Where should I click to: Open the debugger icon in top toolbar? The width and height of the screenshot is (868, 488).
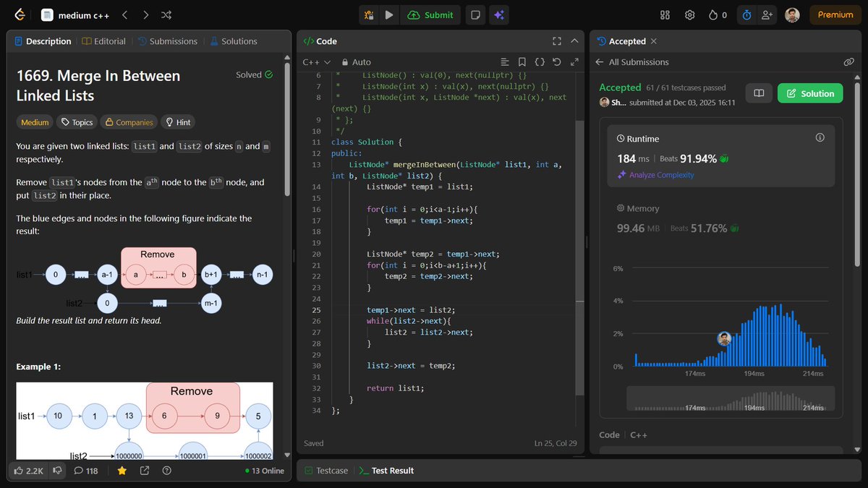369,14
